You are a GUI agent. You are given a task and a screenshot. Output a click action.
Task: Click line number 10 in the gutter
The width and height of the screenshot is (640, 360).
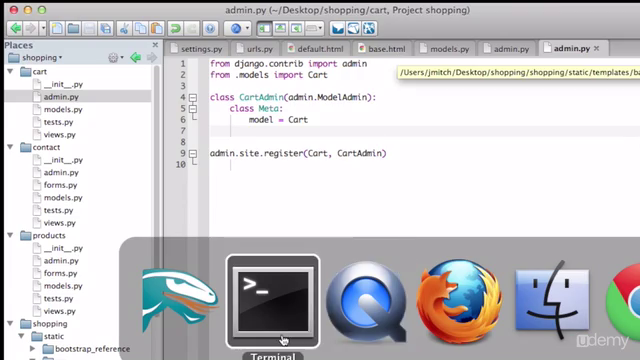pos(181,164)
